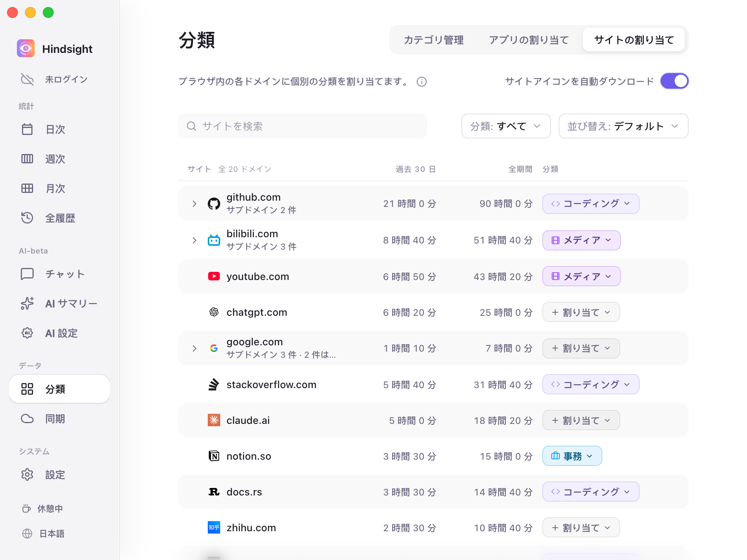Open youtube.com メディア category dropdown
This screenshot has height=560, width=747.
tap(581, 276)
